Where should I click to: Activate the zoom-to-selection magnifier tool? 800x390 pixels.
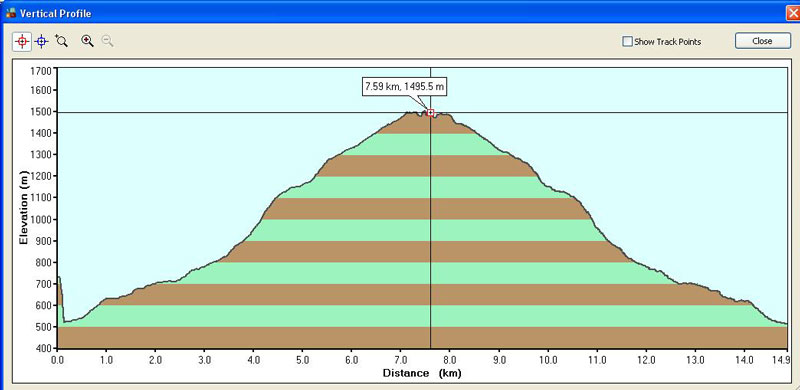tap(61, 41)
